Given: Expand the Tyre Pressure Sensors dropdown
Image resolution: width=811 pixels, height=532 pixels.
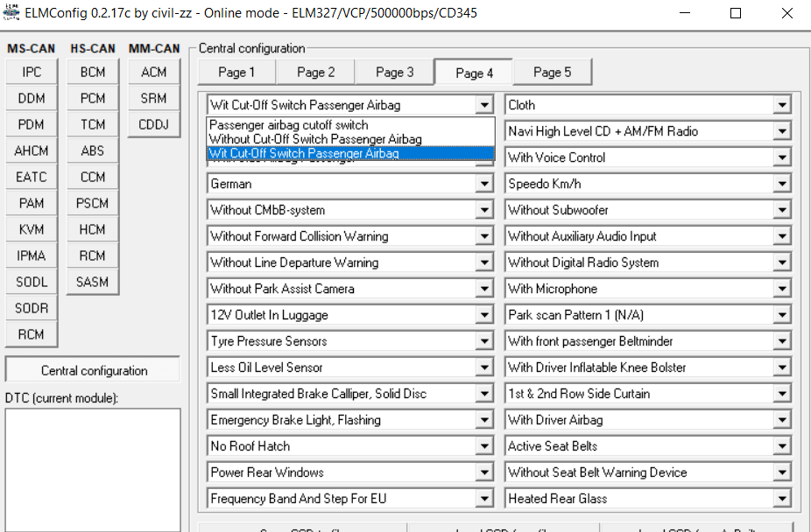Looking at the screenshot, I should click(484, 342).
